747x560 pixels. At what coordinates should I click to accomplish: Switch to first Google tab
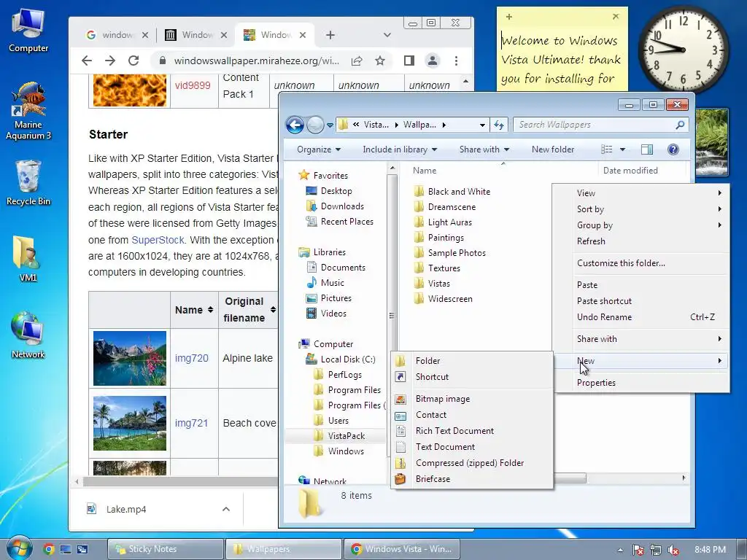[116, 35]
